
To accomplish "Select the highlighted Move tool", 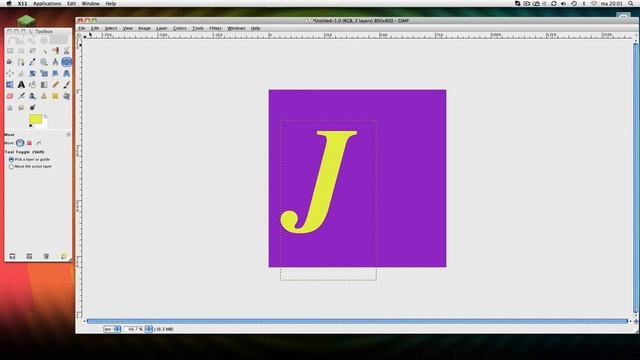I will click(67, 62).
